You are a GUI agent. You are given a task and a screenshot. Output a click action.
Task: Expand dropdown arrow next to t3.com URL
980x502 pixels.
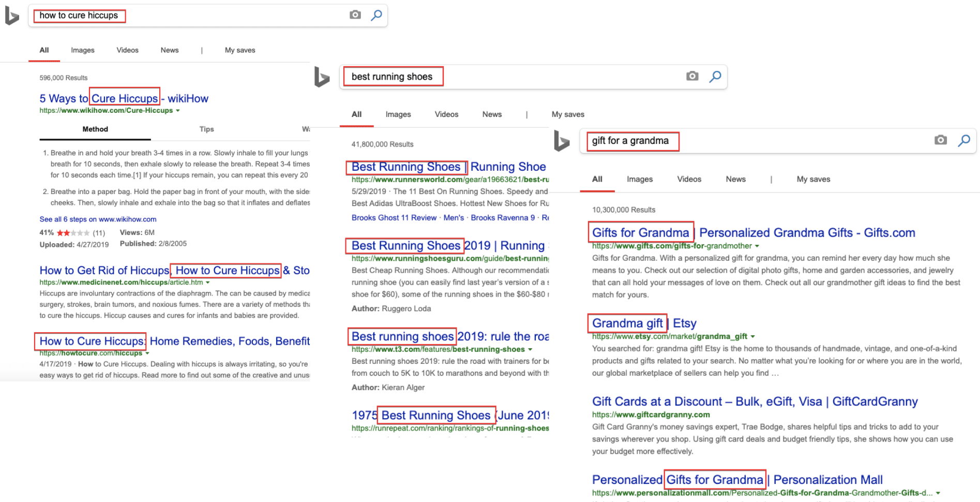click(x=530, y=350)
